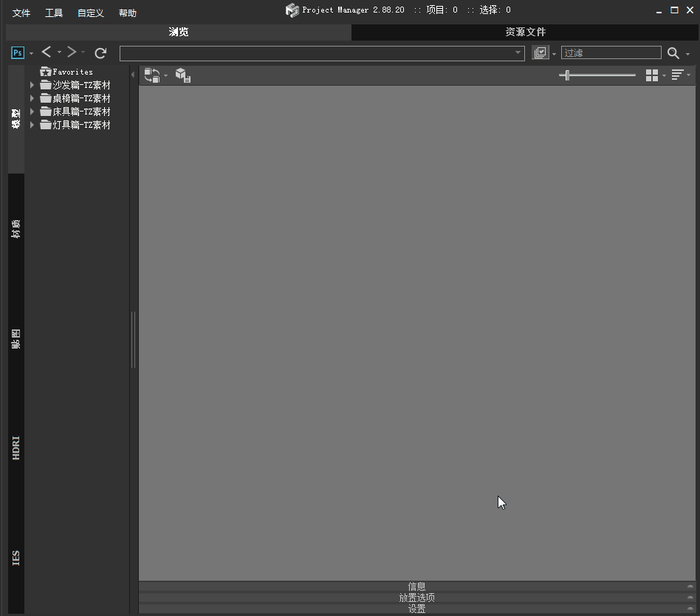Open the path field dropdown arrow
This screenshot has height=616, width=700.
coord(518,52)
